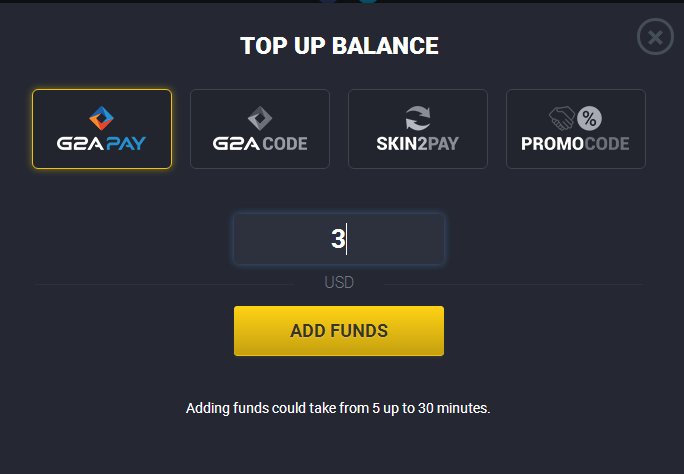Click the G2A Pay diamond logo icon
Viewport: 684px width, 474px height.
[102, 117]
